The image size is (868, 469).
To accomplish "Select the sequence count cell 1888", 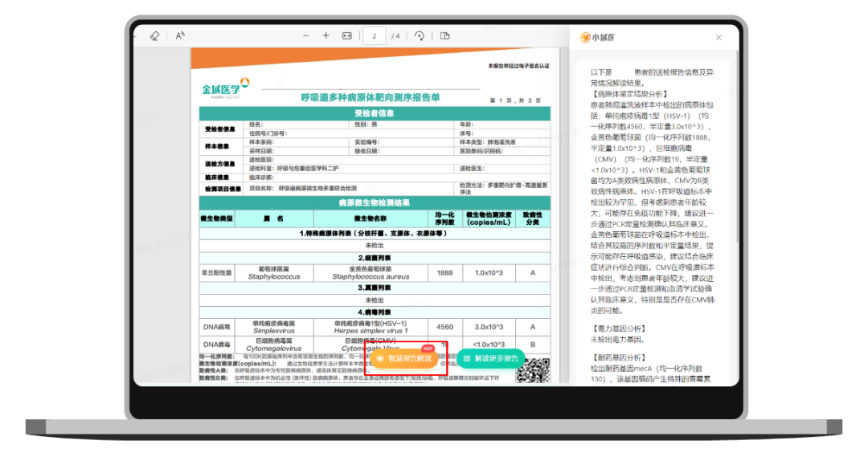I will pyautogui.click(x=444, y=273).
